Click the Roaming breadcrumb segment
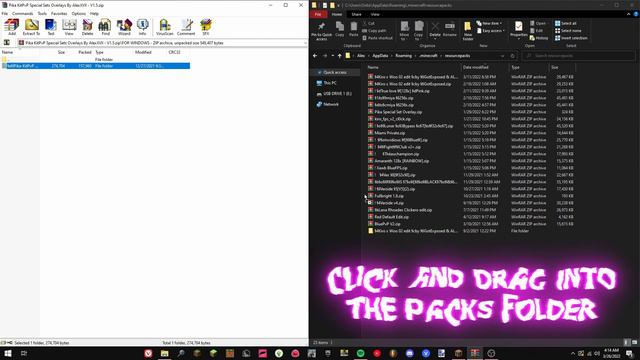Viewport: 640px width, 360px height. click(x=403, y=56)
